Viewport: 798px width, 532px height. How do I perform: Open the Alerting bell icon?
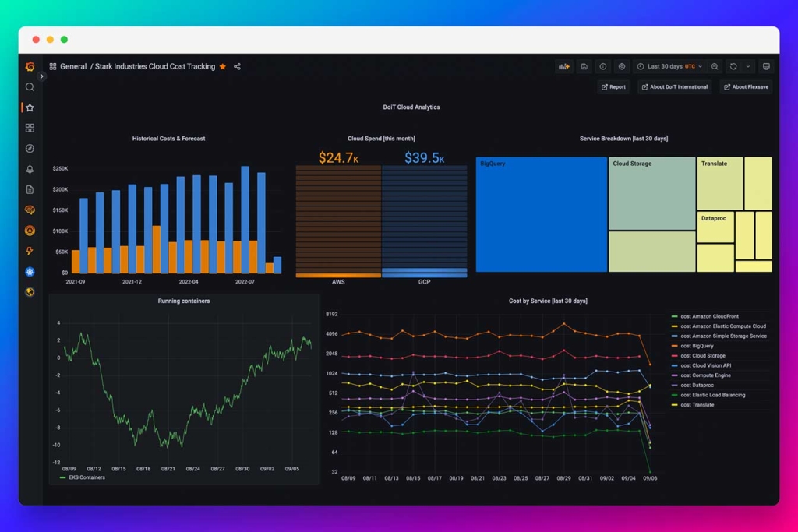click(30, 169)
